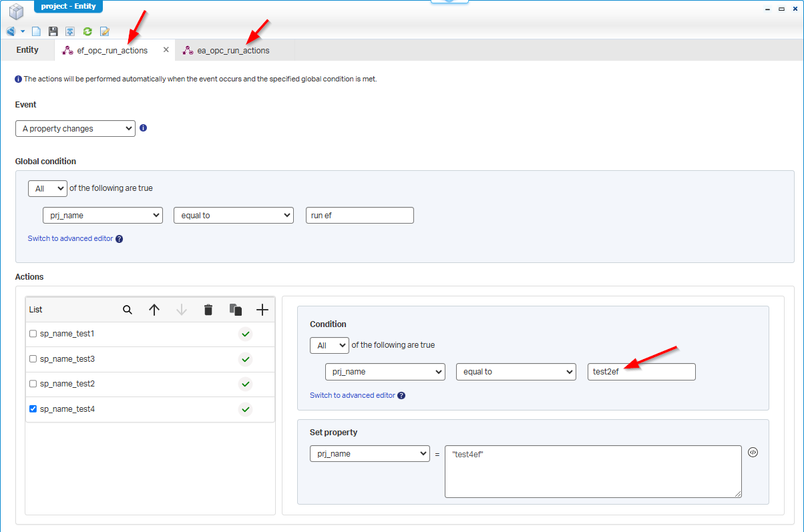The image size is (804, 532).
Task: Uncheck the sp_name_test4 checkbox
Action: click(33, 409)
